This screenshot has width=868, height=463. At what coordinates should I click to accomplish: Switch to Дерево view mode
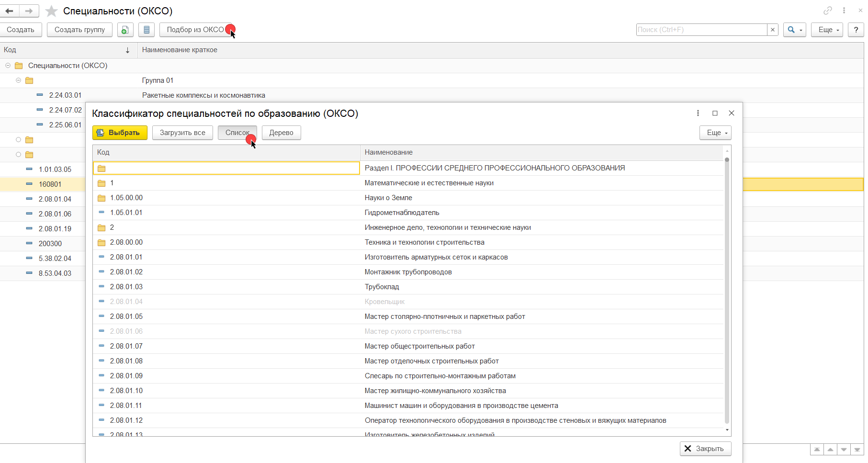click(x=281, y=133)
